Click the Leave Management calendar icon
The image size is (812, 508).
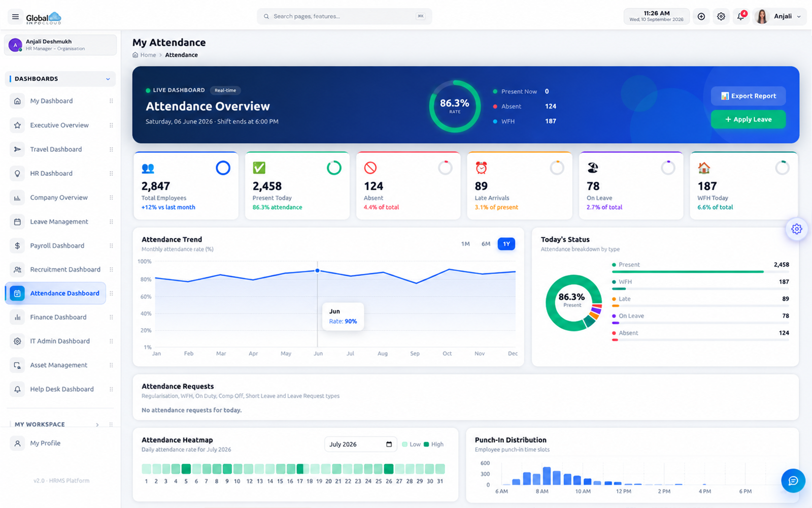click(x=17, y=221)
